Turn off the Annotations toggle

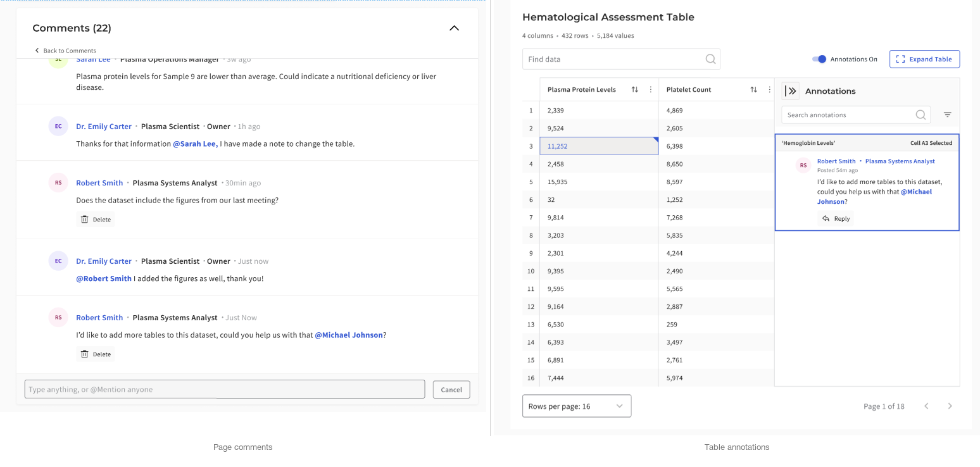tap(819, 59)
